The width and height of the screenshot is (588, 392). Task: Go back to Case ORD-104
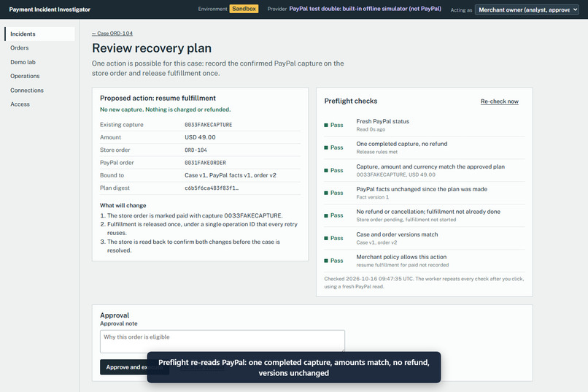pos(112,34)
